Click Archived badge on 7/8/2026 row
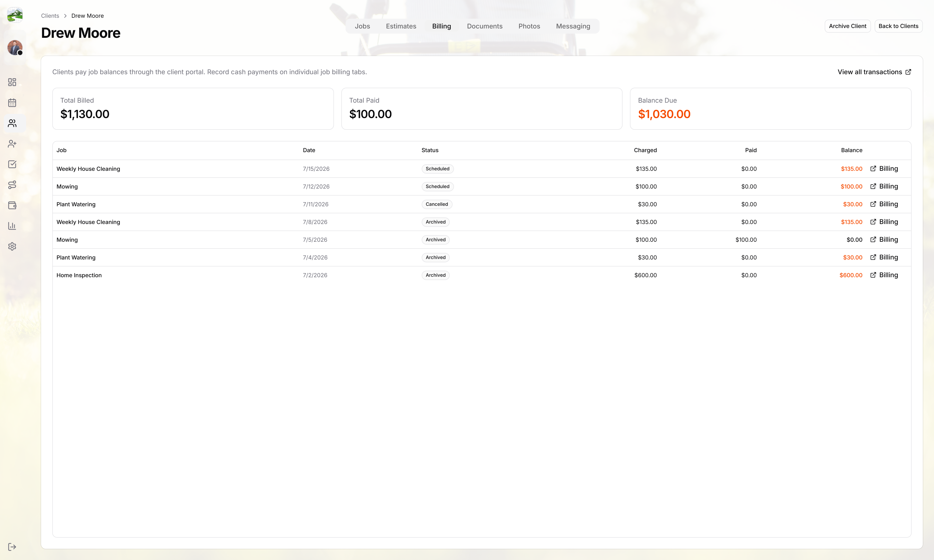Image resolution: width=934 pixels, height=560 pixels. click(x=435, y=222)
